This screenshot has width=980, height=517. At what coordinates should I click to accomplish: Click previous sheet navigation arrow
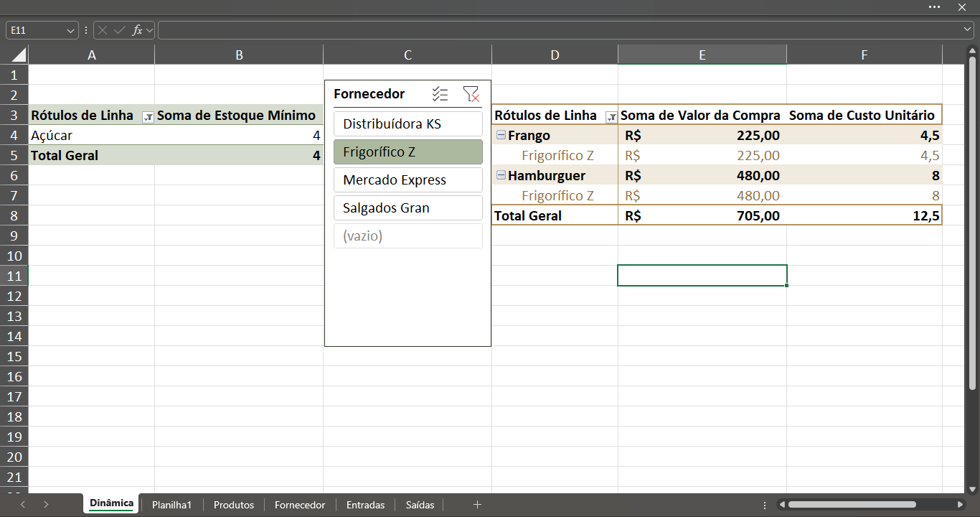pyautogui.click(x=23, y=505)
